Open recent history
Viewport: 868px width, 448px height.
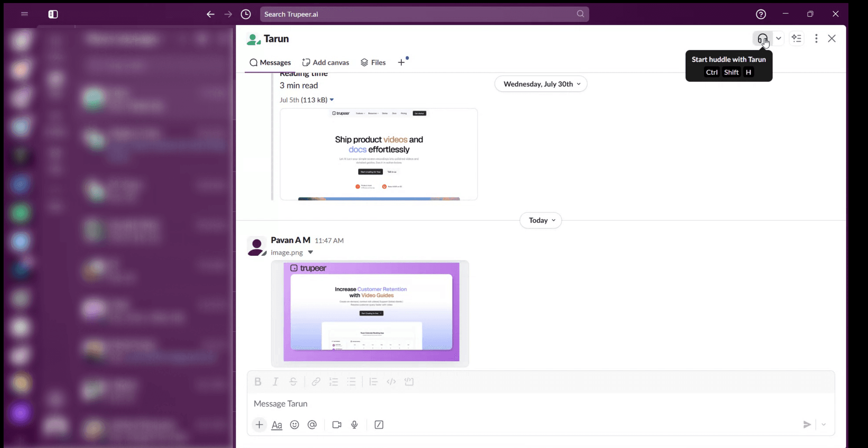pyautogui.click(x=246, y=14)
